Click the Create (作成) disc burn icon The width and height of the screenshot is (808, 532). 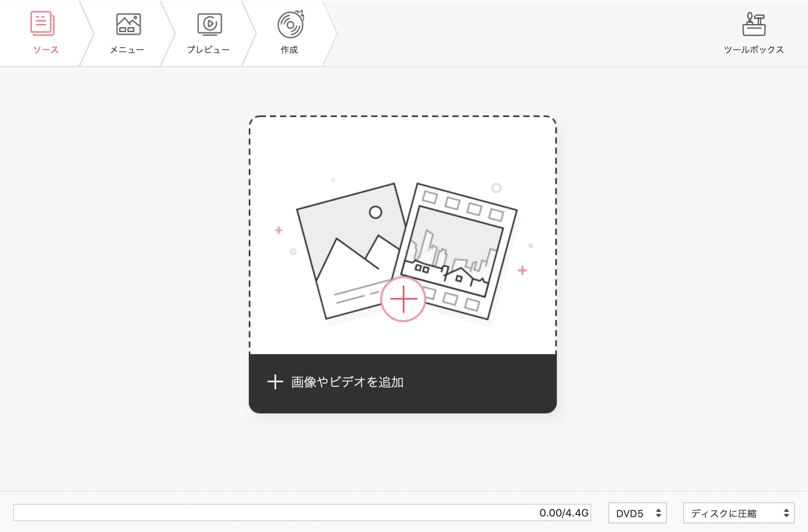pyautogui.click(x=291, y=24)
